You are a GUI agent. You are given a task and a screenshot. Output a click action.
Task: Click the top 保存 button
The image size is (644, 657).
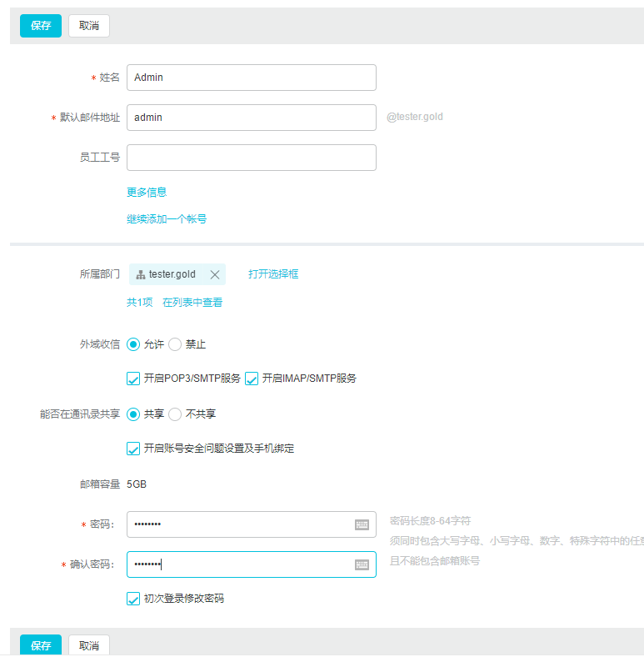41,26
